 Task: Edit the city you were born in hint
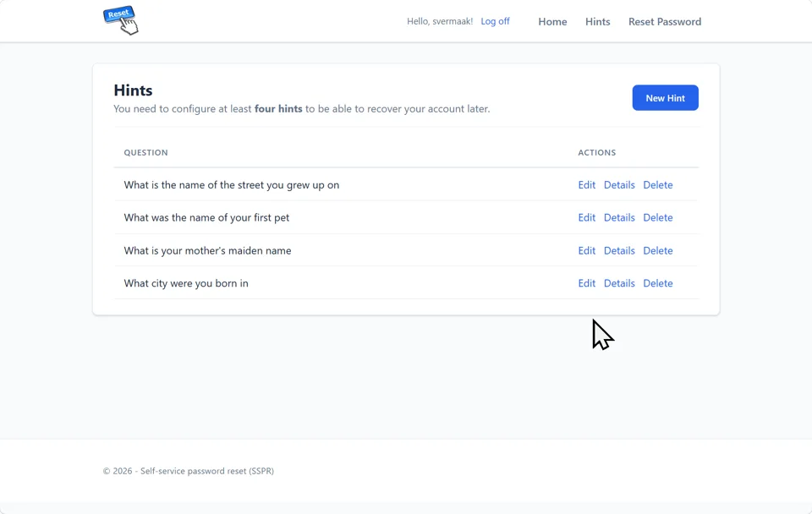[587, 283]
